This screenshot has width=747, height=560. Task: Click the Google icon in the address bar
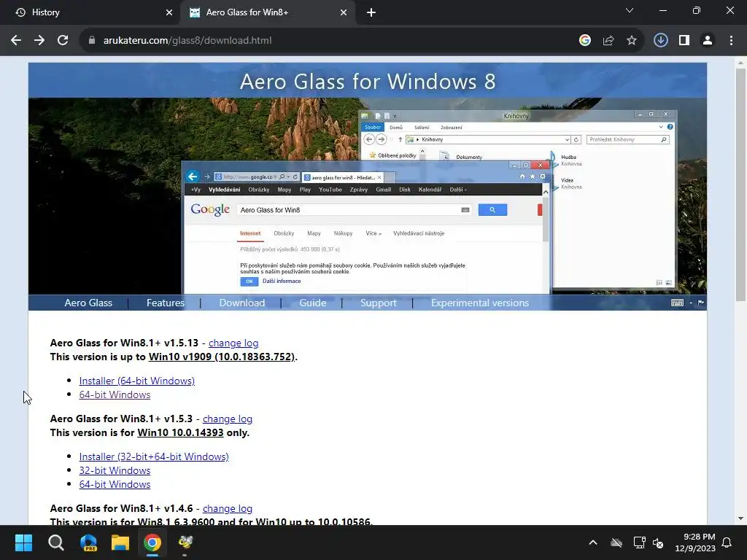585,41
